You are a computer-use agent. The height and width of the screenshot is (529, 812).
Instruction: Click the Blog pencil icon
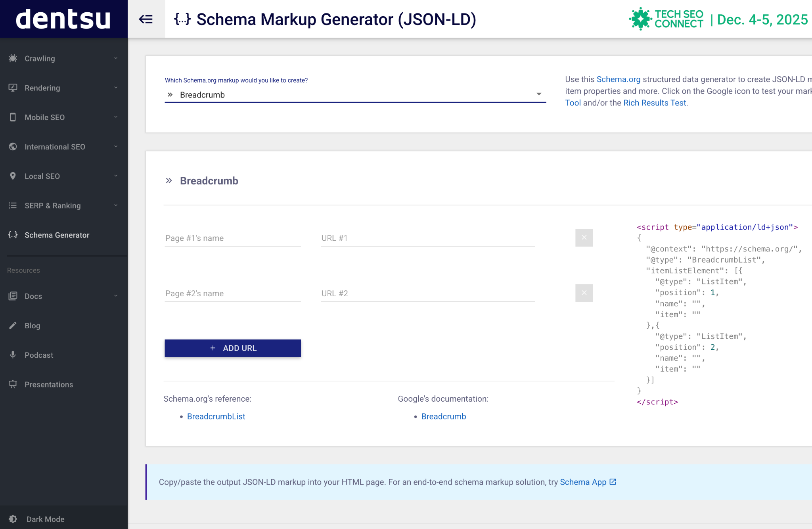(13, 325)
